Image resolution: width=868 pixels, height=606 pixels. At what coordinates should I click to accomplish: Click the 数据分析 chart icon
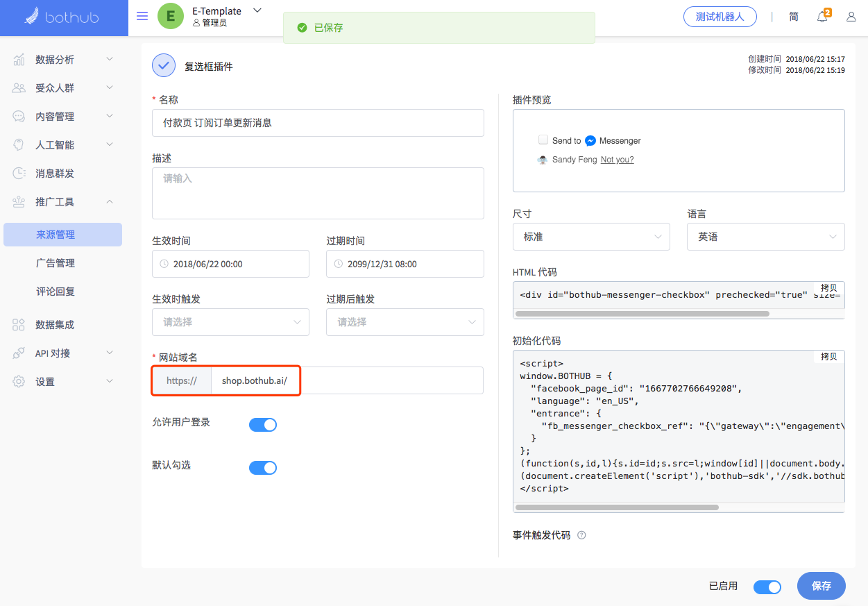(x=19, y=60)
